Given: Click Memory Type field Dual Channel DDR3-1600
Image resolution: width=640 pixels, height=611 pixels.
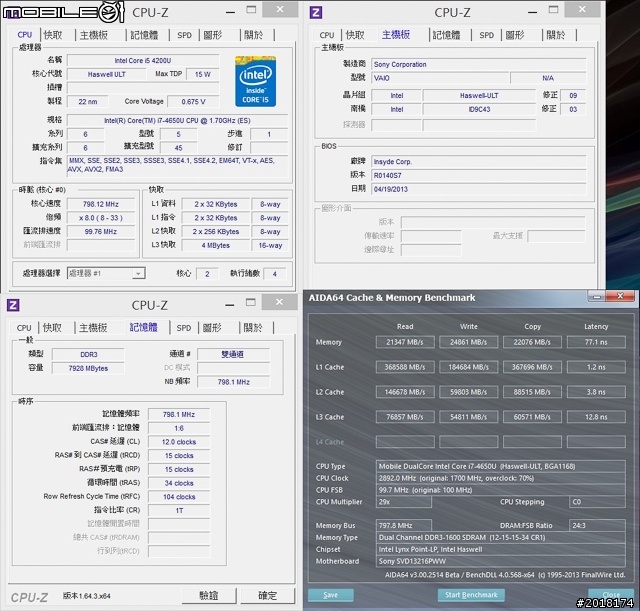Looking at the screenshot, I should 500,537.
